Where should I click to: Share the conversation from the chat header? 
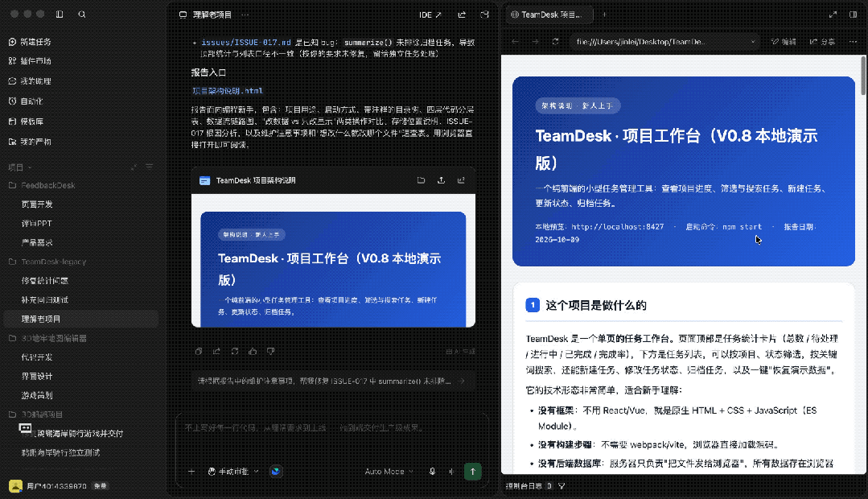pos(462,15)
